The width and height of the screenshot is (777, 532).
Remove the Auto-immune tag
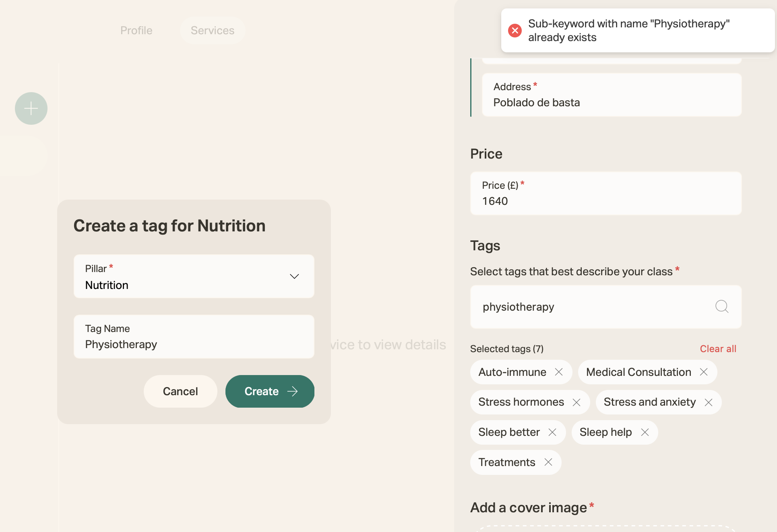(x=559, y=372)
